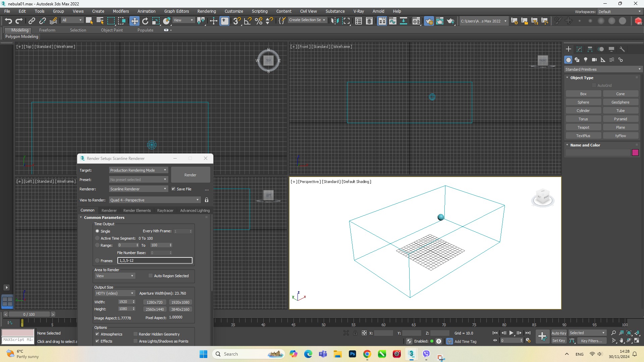The image size is (644, 362).
Task: Switch to the Render Elements tab
Action: pos(137,210)
